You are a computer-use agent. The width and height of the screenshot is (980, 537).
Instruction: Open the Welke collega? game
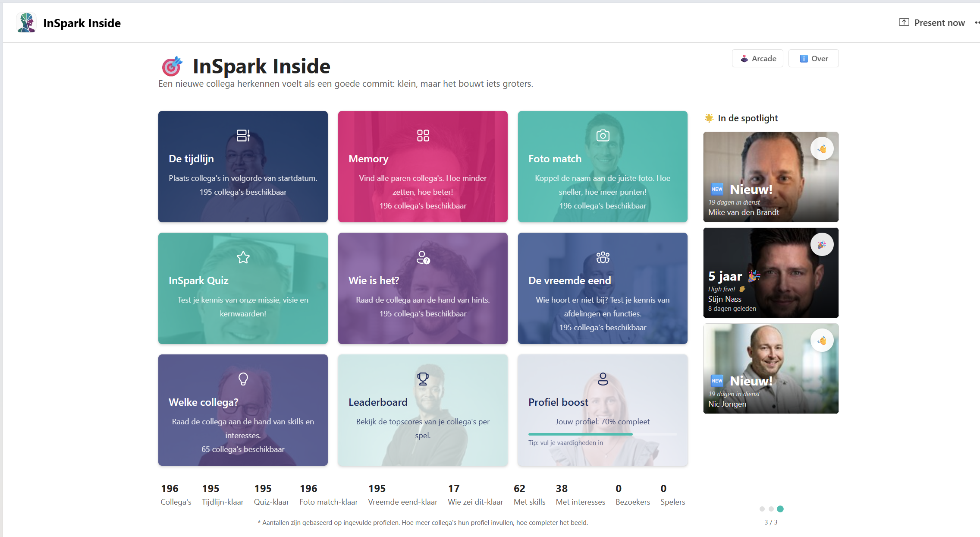coord(243,410)
